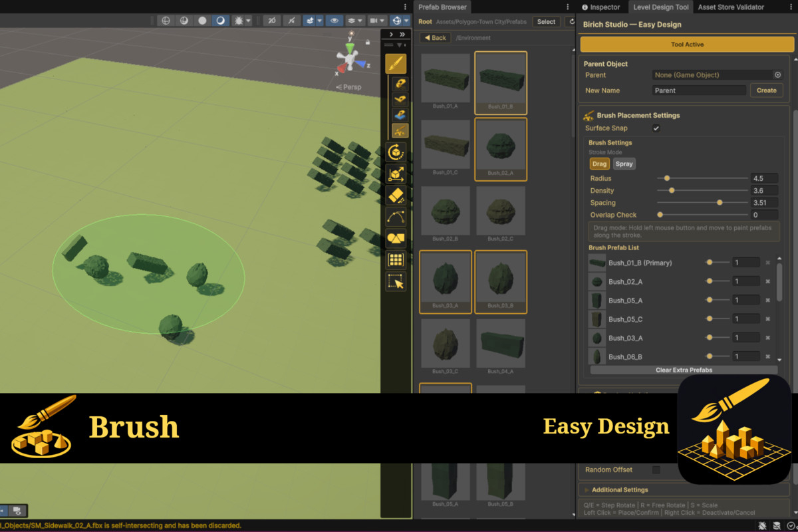Switch to the Asset Store Validator tab
The width and height of the screenshot is (798, 532).
(731, 7)
